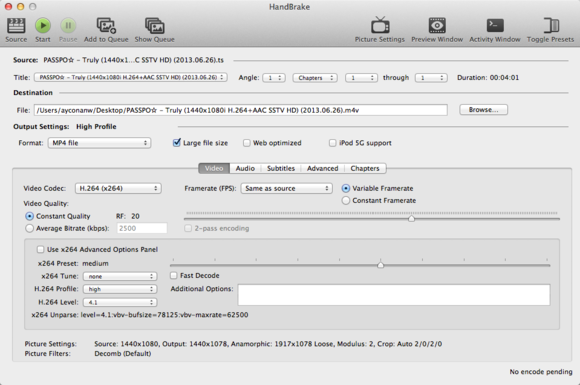This screenshot has height=385, width=580.
Task: Enable Use x264 Advanced Options Panel
Action: (40, 249)
